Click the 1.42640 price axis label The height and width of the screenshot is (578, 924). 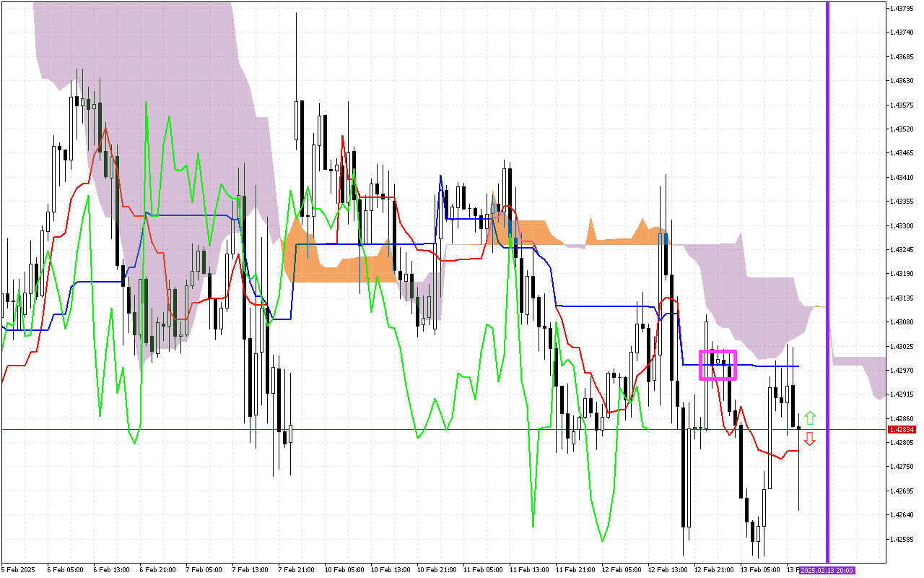(x=902, y=515)
